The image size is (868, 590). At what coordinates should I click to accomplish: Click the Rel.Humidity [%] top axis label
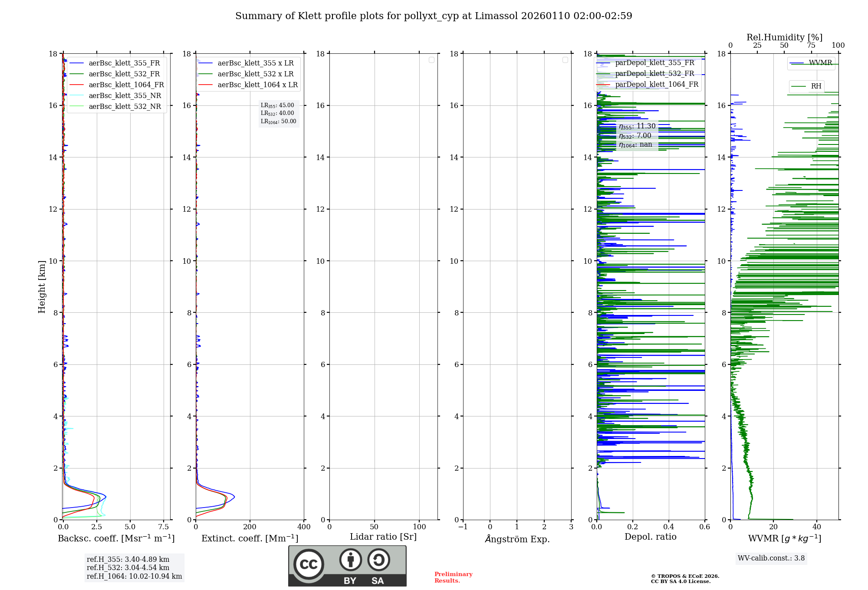pos(784,37)
